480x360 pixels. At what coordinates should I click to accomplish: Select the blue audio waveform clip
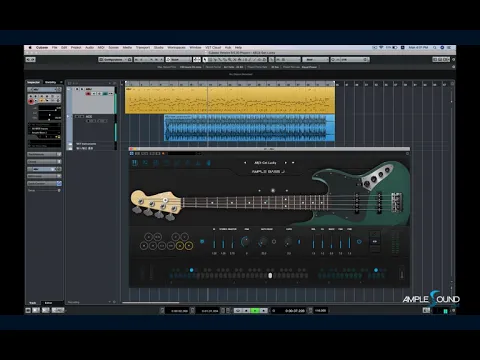(x=249, y=128)
